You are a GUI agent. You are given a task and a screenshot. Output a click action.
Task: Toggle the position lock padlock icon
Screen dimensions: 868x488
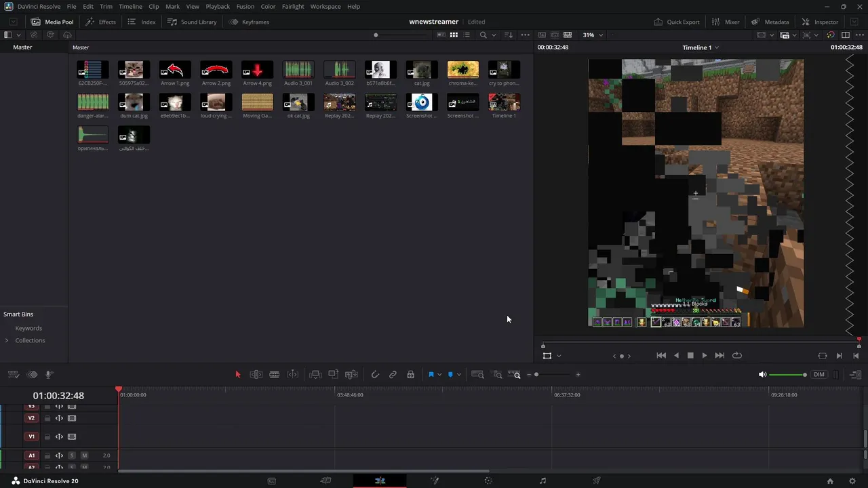coord(410,374)
